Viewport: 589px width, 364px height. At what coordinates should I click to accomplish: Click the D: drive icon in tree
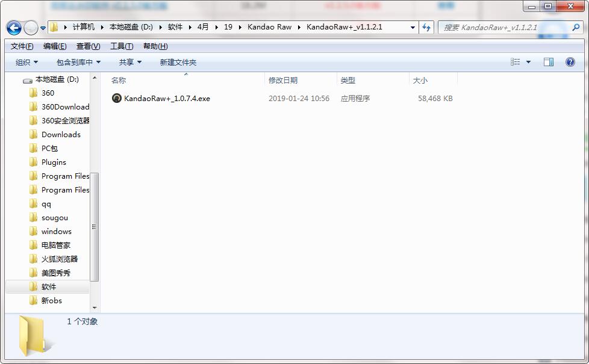coord(28,80)
